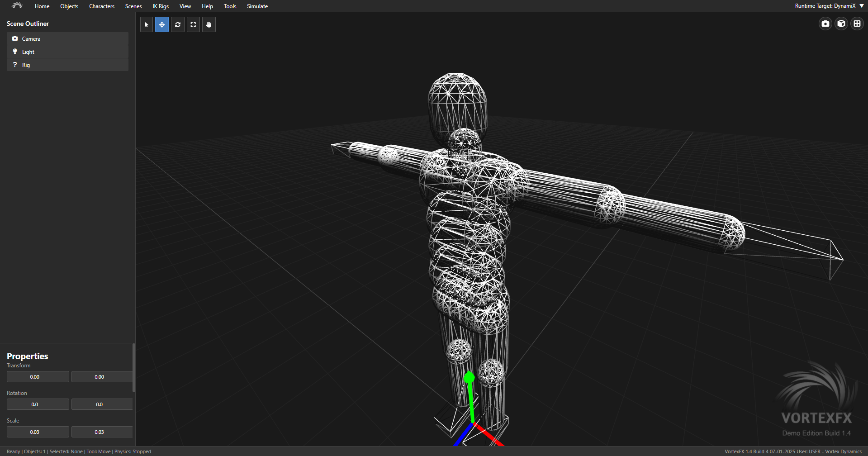Activate the Select arrow tool
This screenshot has width=868, height=456.
tap(147, 24)
